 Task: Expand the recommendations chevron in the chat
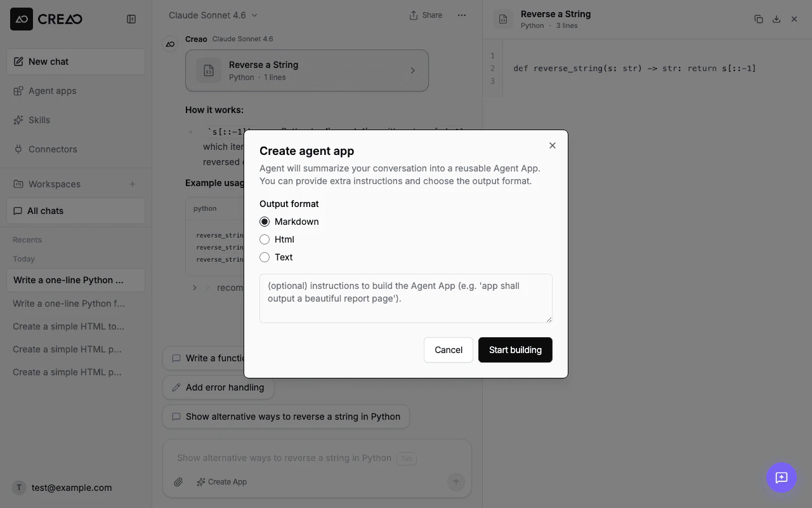tap(195, 287)
